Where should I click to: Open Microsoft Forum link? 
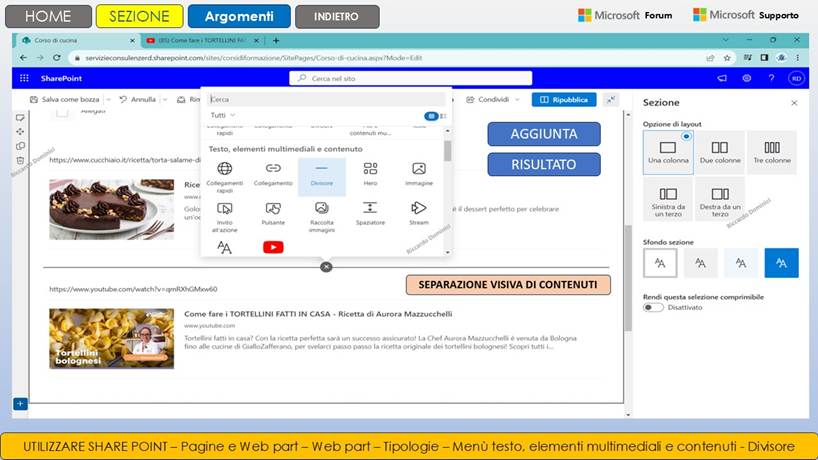625,15
